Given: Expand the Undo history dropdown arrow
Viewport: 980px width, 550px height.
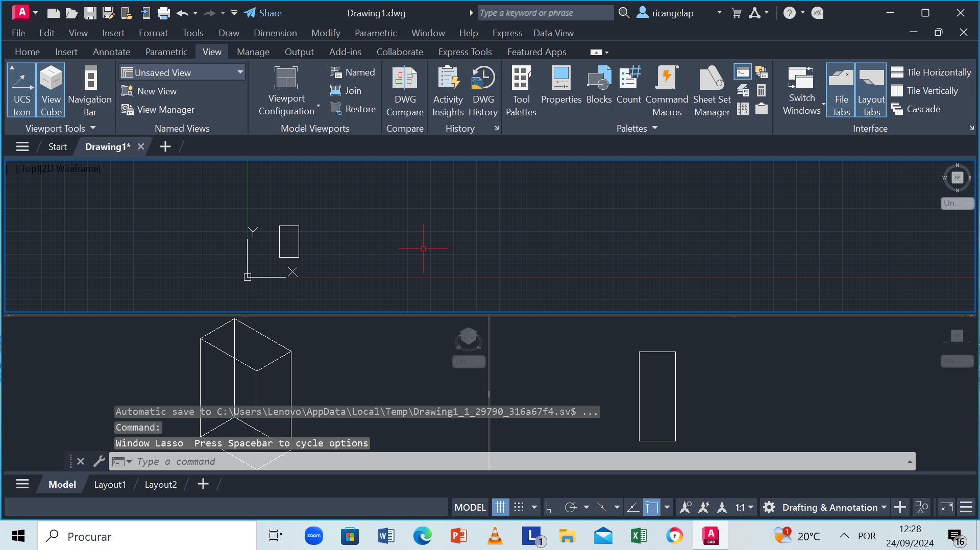Looking at the screenshot, I should click(x=195, y=13).
